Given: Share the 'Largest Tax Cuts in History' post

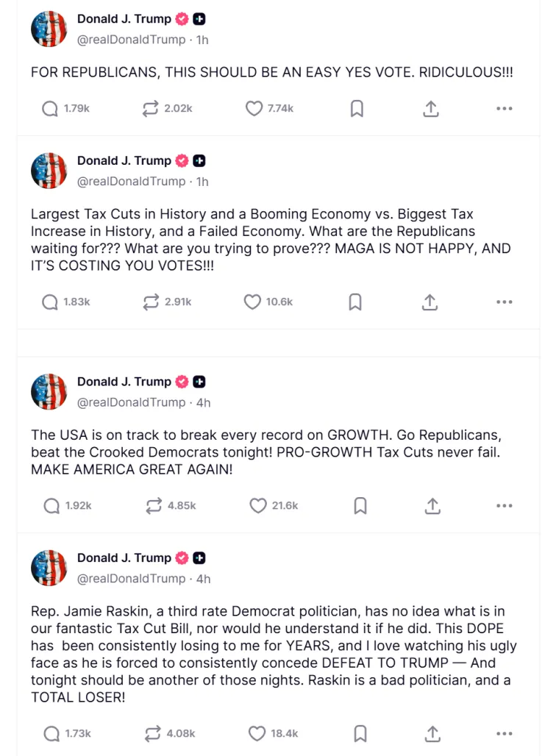Looking at the screenshot, I should click(x=430, y=302).
